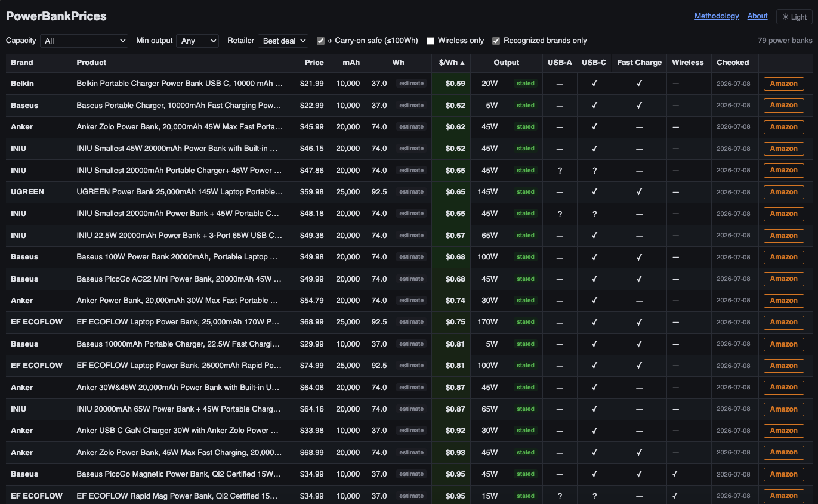
Task: Enable the Wireless only checkbox
Action: coord(430,41)
